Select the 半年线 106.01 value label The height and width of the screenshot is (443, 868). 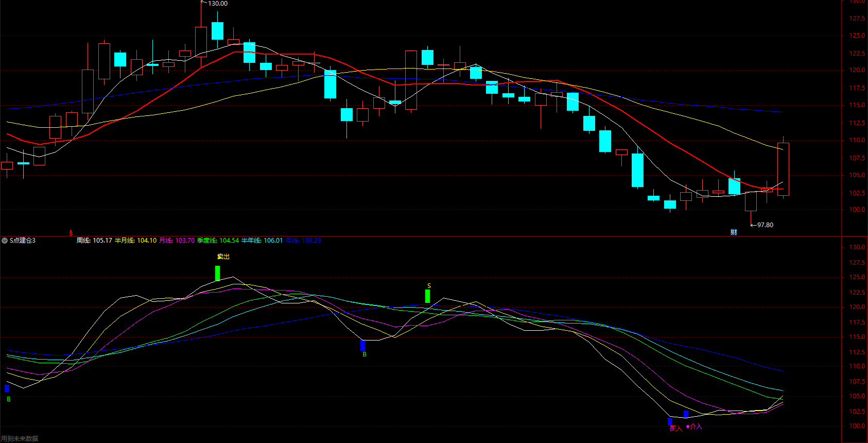pos(262,241)
